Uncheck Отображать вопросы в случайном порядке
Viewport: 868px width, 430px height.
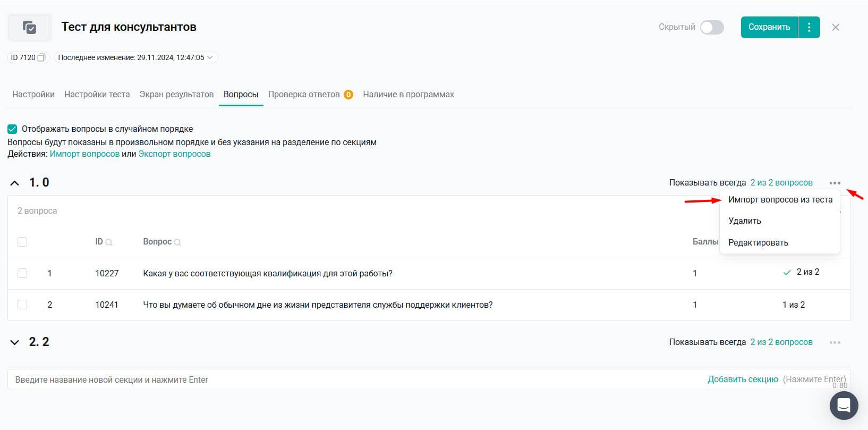(x=12, y=129)
